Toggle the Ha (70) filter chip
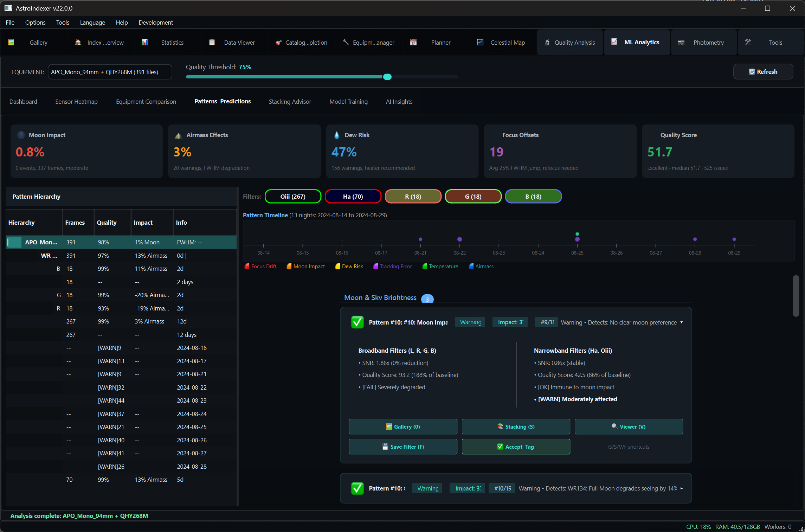This screenshot has width=805, height=532. pos(353,197)
